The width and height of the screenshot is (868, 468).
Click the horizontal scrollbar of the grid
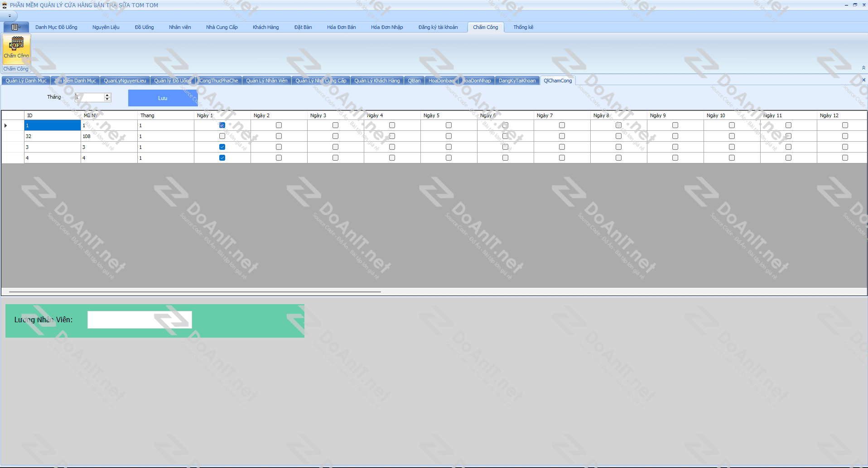195,292
